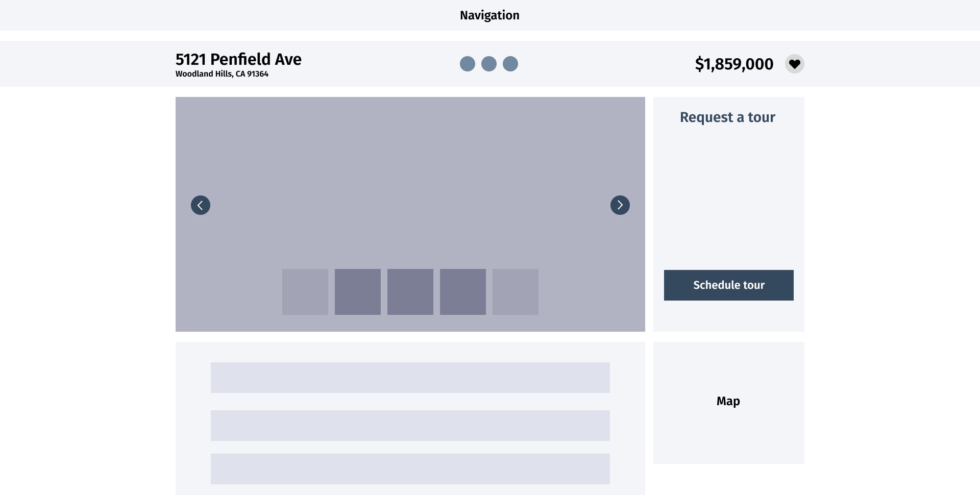Click the top placeholder bar in details section
This screenshot has width=980, height=495.
click(410, 378)
